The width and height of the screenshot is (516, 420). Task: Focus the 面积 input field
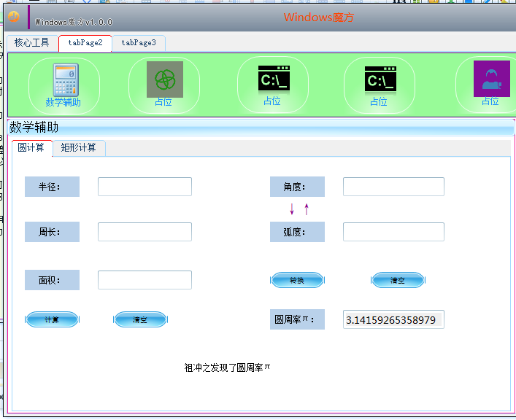(145, 280)
